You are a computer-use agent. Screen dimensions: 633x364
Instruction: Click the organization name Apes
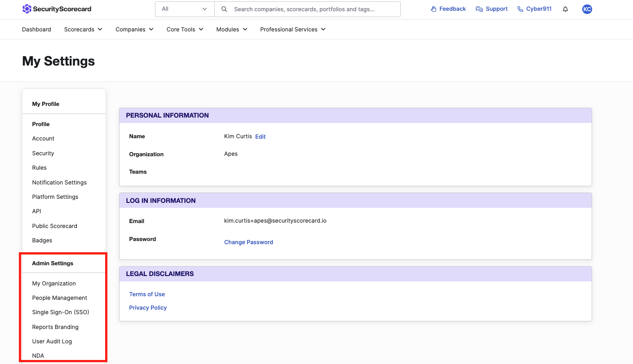point(231,153)
